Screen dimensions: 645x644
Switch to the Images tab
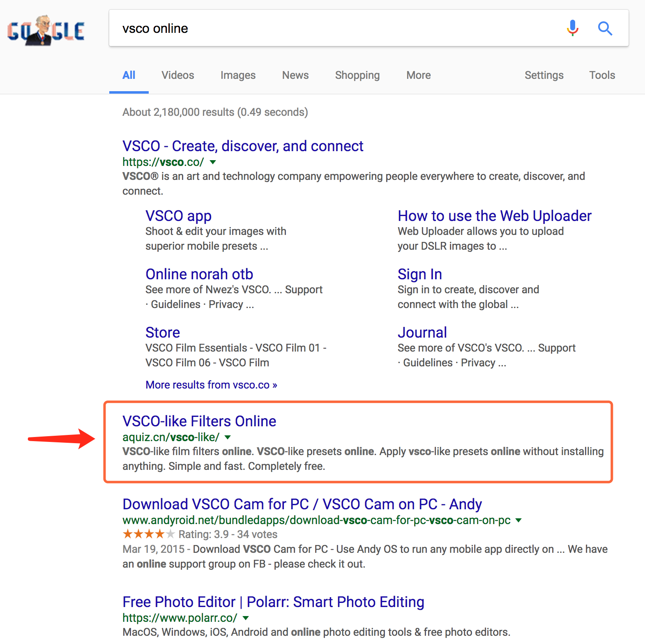click(x=238, y=75)
